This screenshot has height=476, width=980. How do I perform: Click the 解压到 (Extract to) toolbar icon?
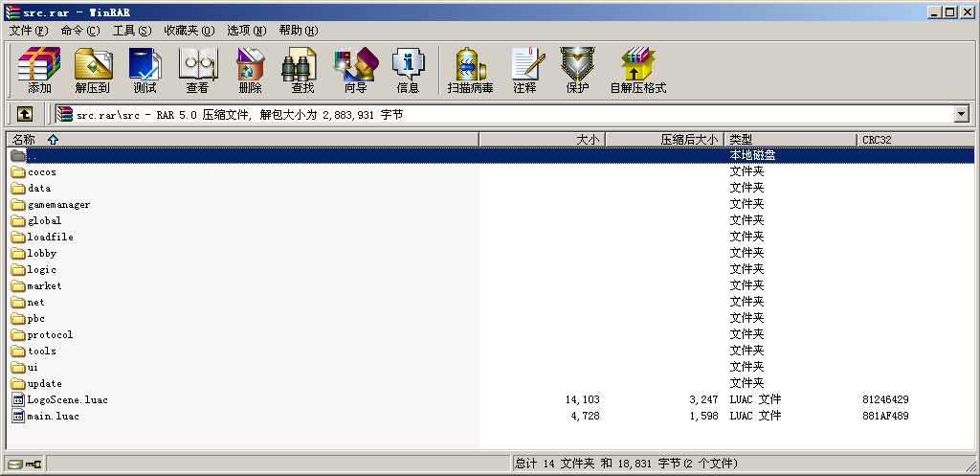pos(93,70)
